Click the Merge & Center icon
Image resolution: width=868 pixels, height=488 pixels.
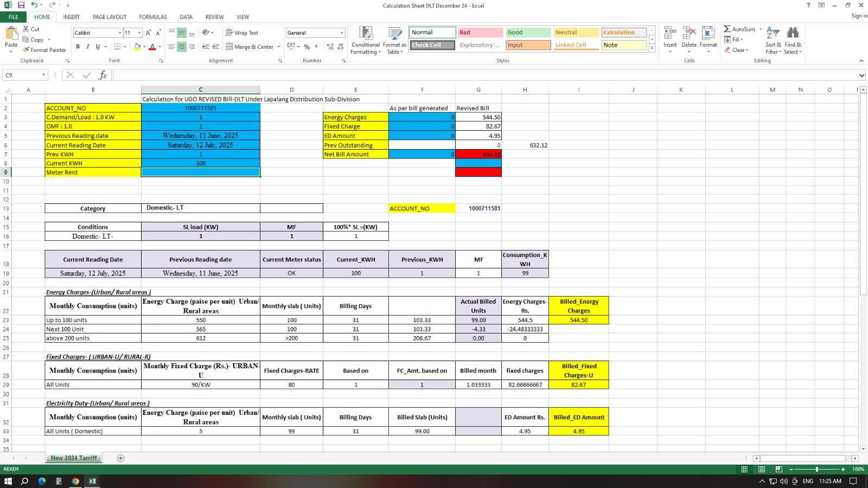click(229, 47)
